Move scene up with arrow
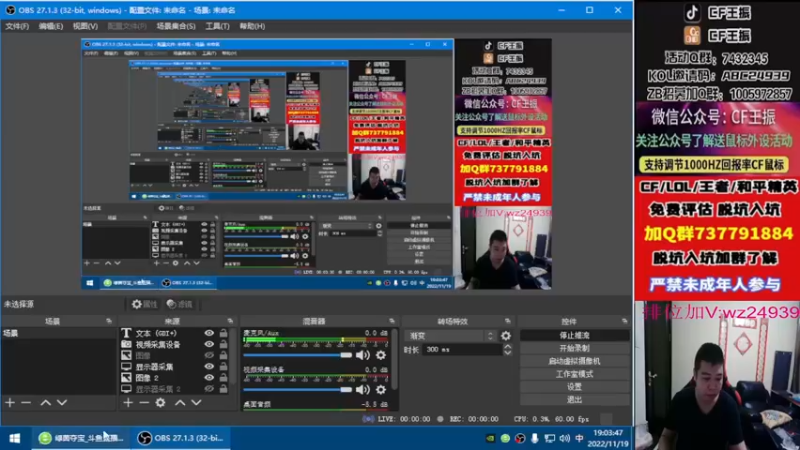Viewport: 800px width, 450px height. click(45, 403)
